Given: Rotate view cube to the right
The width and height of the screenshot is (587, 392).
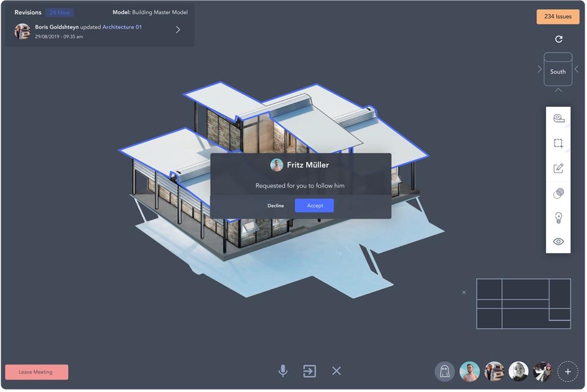Looking at the screenshot, I should click(577, 69).
